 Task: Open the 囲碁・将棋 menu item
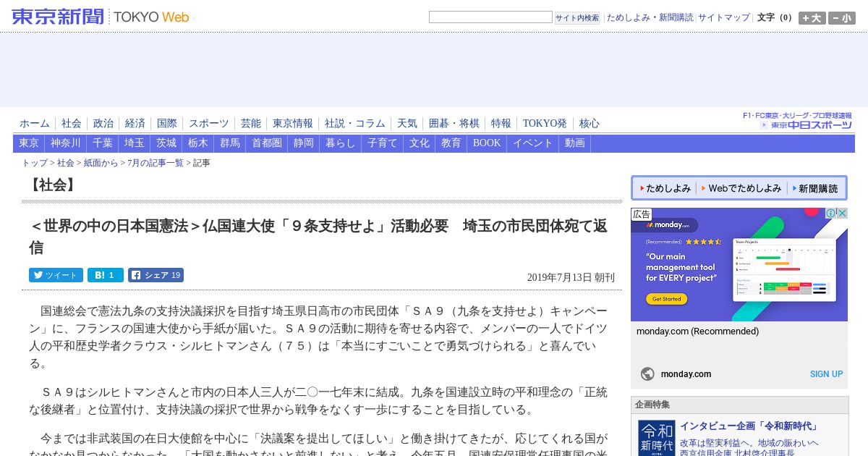(x=454, y=124)
